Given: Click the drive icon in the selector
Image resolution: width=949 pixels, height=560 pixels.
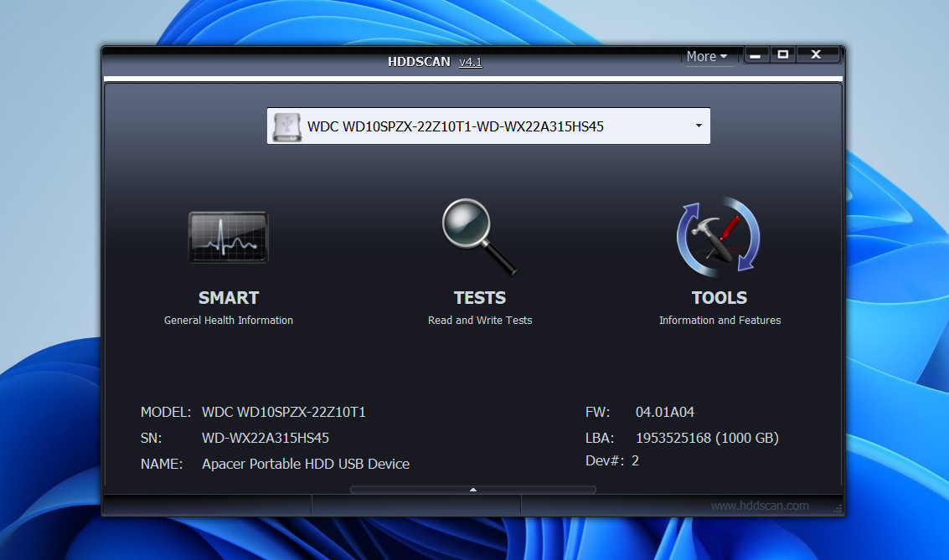Looking at the screenshot, I should pos(286,126).
